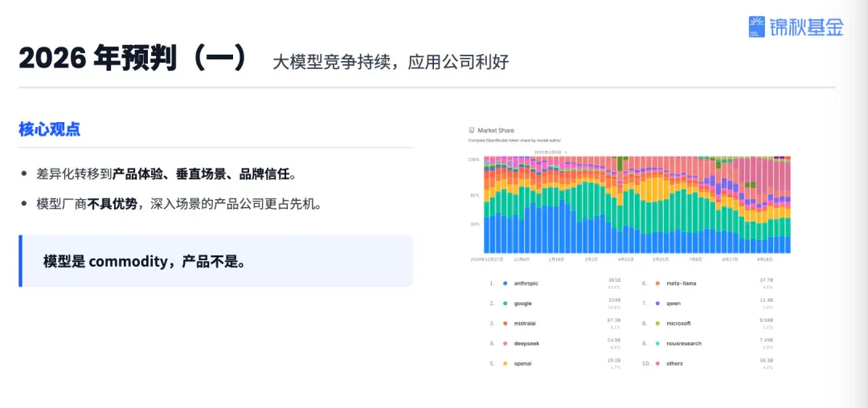Click the 100% y-axis label

pyautogui.click(x=474, y=160)
